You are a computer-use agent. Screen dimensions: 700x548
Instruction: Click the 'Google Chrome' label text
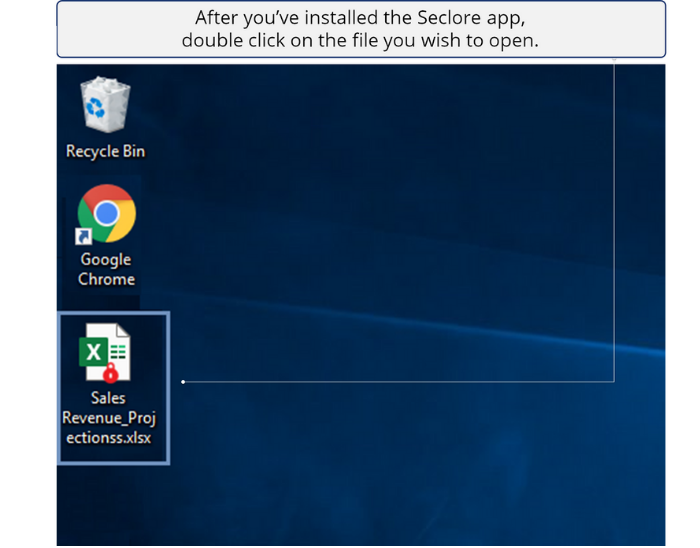pos(106,269)
